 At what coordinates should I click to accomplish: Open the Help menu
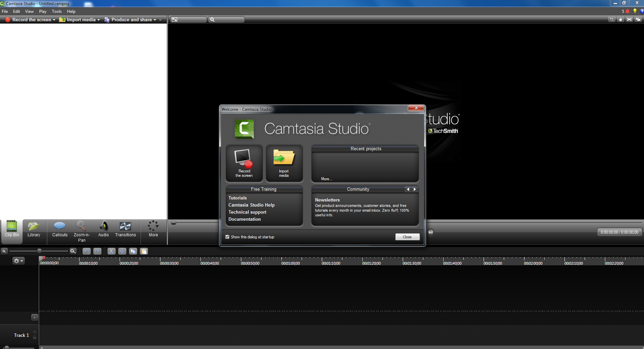click(x=71, y=11)
